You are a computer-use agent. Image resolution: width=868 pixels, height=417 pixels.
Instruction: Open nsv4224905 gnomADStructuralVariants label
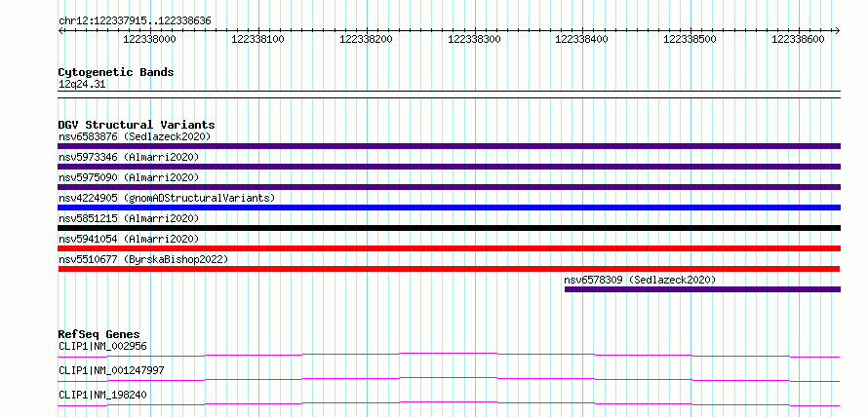pyautogui.click(x=167, y=198)
